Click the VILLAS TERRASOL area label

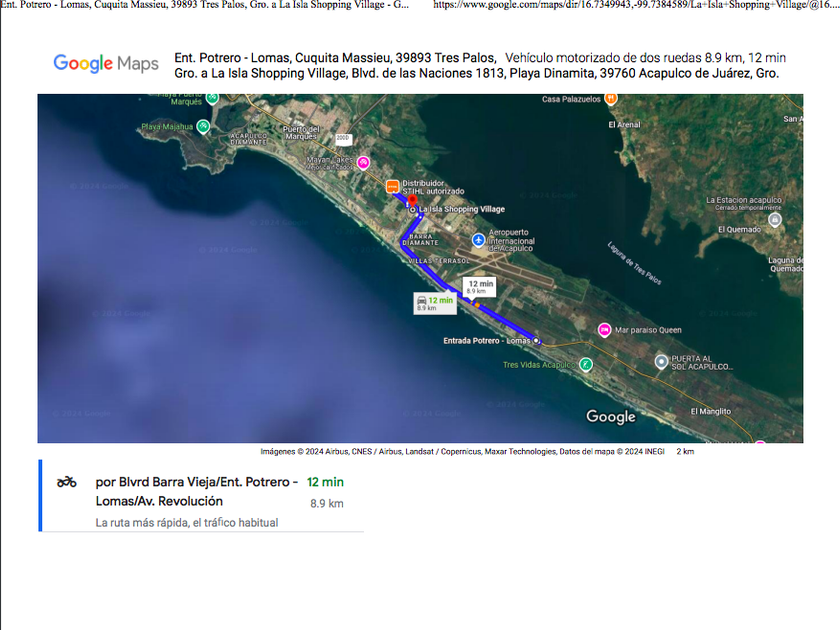(439, 260)
